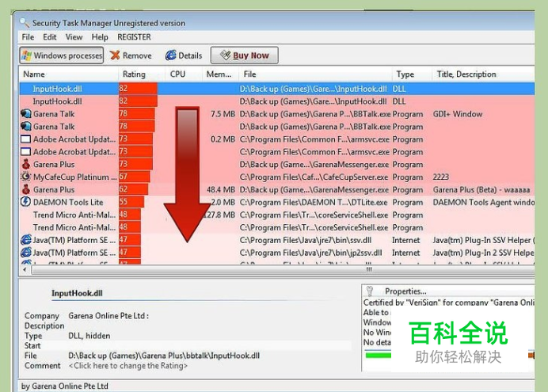Click rating bar 67 for MyCafeCup
This screenshot has width=548, height=392.
[x=134, y=177]
